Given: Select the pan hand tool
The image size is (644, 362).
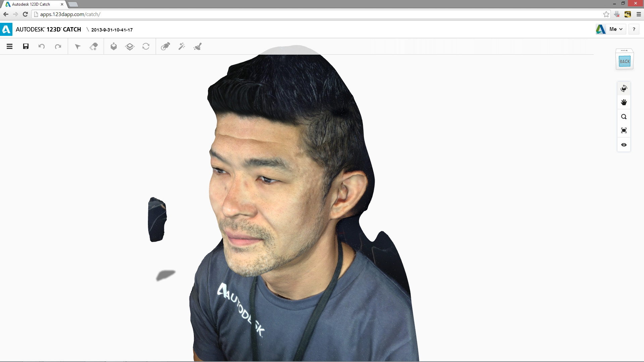Looking at the screenshot, I should tap(624, 102).
